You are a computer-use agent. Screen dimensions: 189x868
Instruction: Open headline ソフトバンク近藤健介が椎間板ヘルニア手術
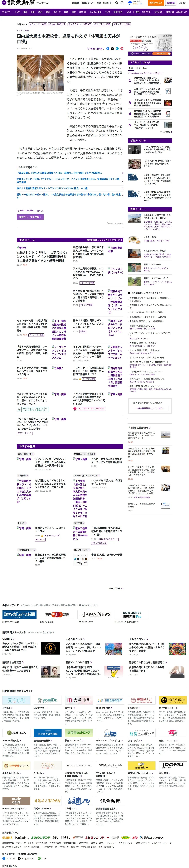click(32, 371)
